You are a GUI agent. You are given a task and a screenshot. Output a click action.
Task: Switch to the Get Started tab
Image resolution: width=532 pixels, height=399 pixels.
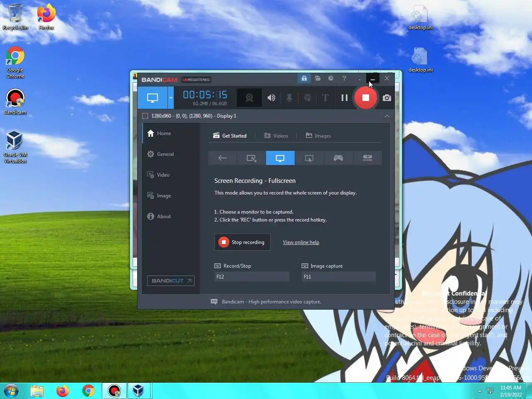click(x=230, y=136)
